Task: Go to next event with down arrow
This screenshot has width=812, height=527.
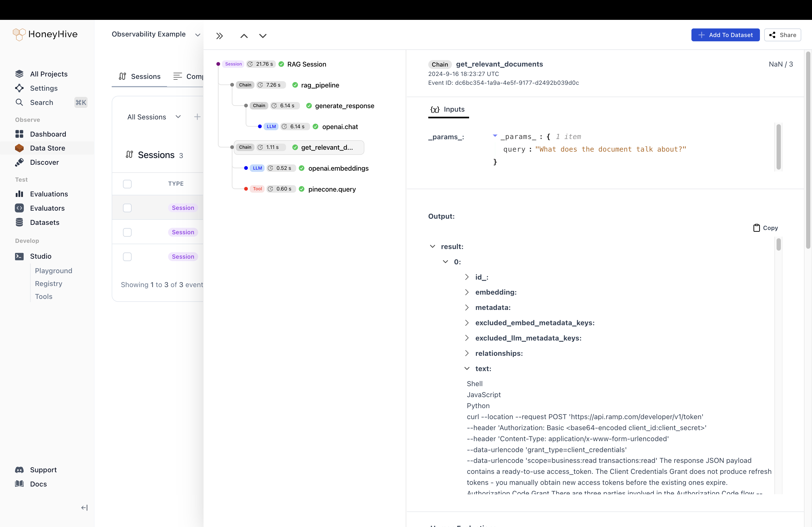Action: click(x=263, y=36)
